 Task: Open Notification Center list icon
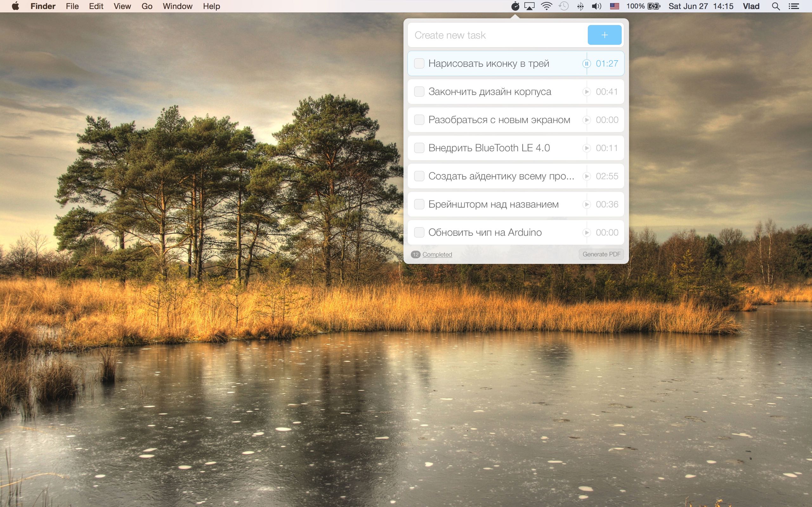pos(794,6)
